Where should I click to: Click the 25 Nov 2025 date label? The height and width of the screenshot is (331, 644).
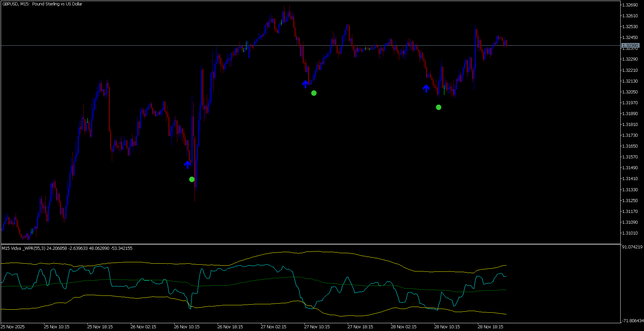point(13,327)
